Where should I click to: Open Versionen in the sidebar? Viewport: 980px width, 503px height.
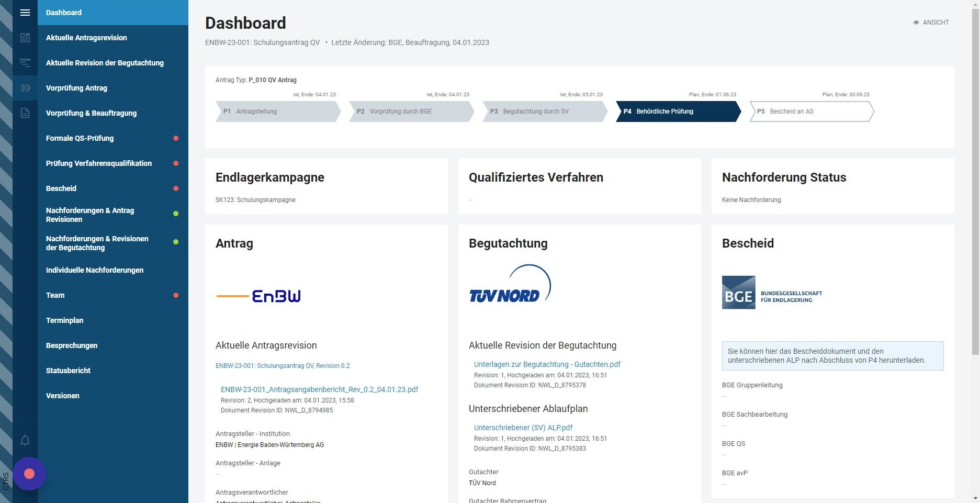point(113,396)
